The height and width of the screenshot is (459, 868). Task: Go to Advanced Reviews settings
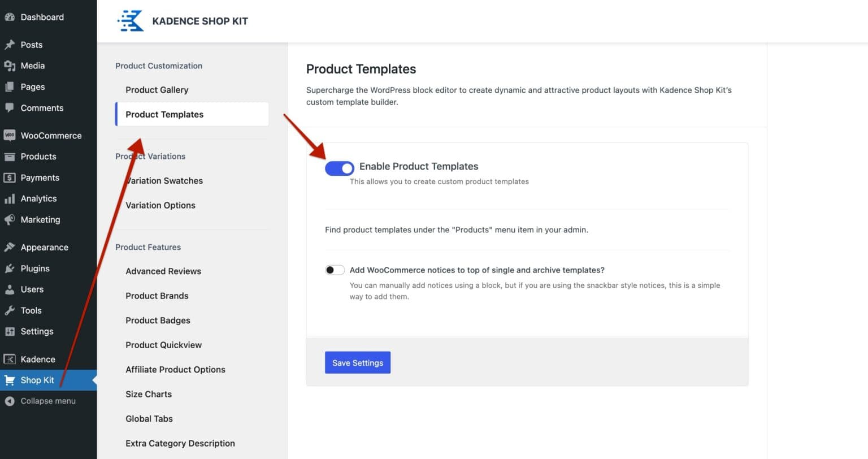pos(163,271)
